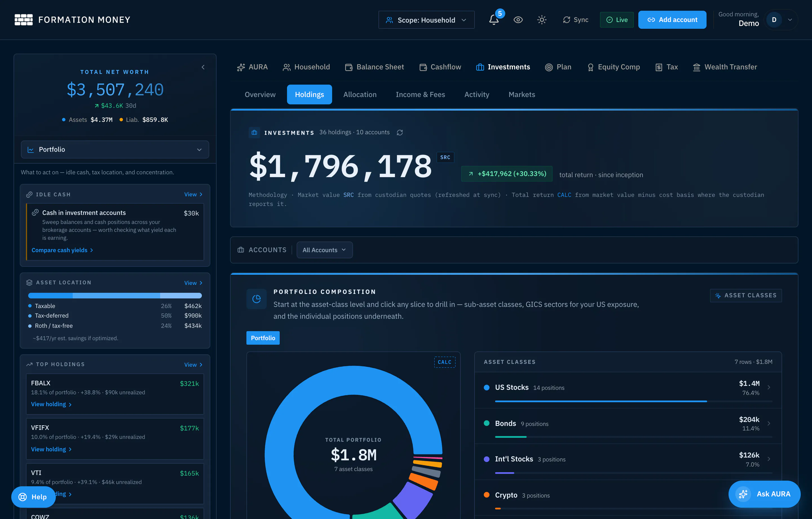Click the Idle Cash coins icon
Screen dimensions: 812x519
29,194
